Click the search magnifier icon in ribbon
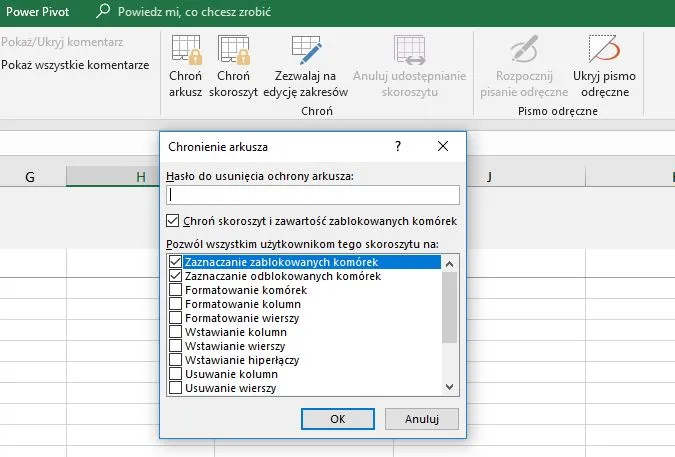Viewport: 675px width, 457px height. click(x=104, y=13)
